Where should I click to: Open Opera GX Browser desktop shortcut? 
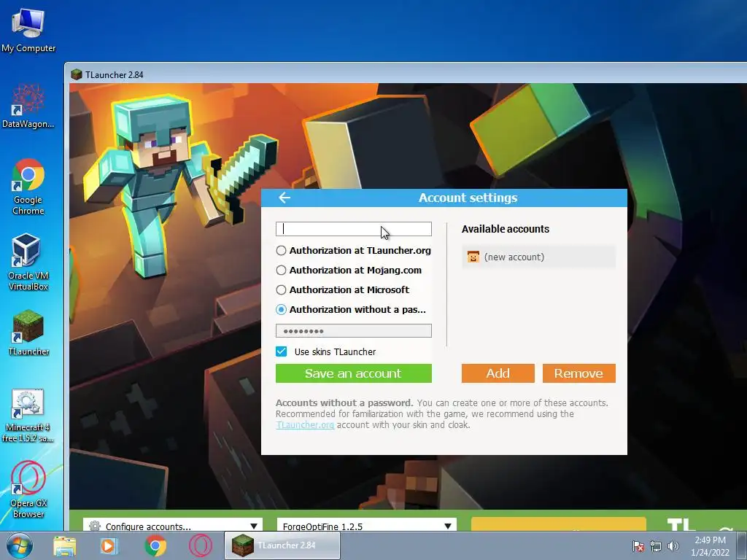point(28,489)
